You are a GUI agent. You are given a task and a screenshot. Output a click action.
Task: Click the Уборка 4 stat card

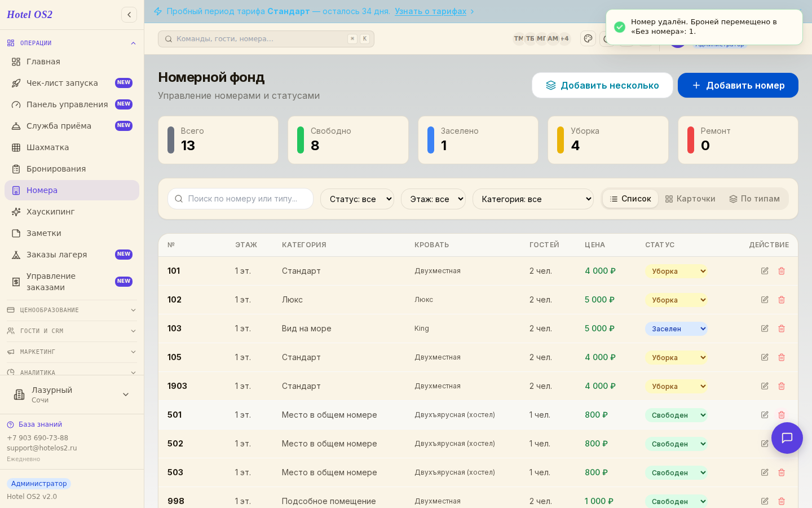pos(608,140)
